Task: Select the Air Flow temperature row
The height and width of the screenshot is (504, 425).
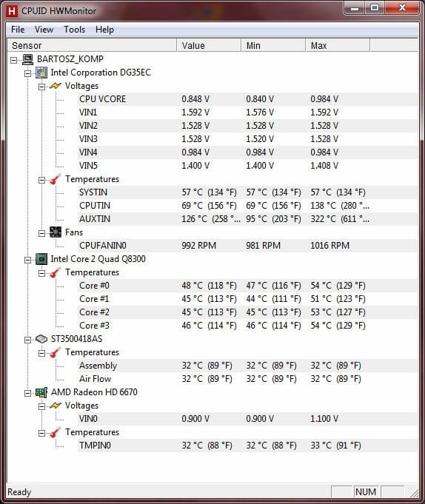Action: (x=247, y=379)
